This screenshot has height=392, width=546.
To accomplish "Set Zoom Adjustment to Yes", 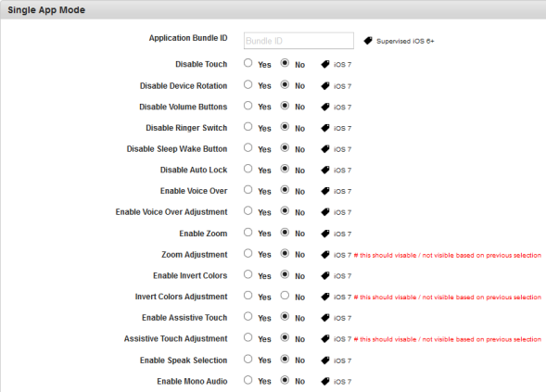I will pyautogui.click(x=248, y=253).
